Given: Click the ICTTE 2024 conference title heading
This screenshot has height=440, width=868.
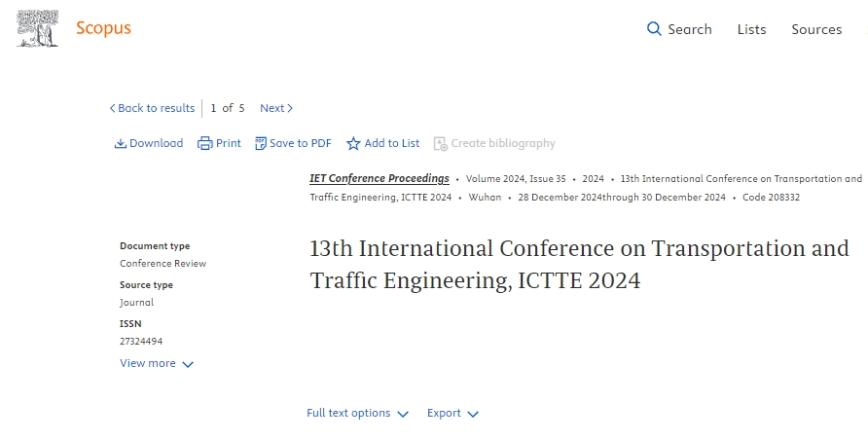Looking at the screenshot, I should (x=578, y=264).
